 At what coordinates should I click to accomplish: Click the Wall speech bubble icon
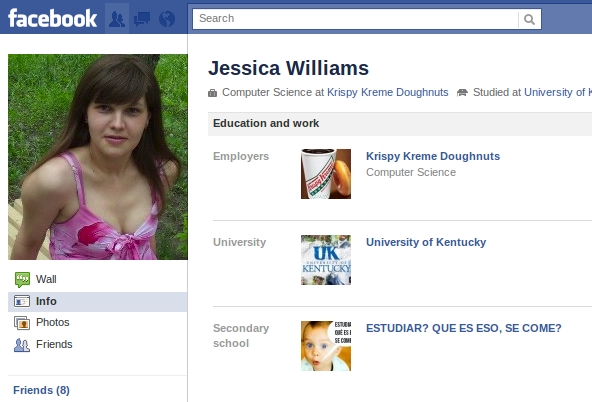[x=22, y=280]
